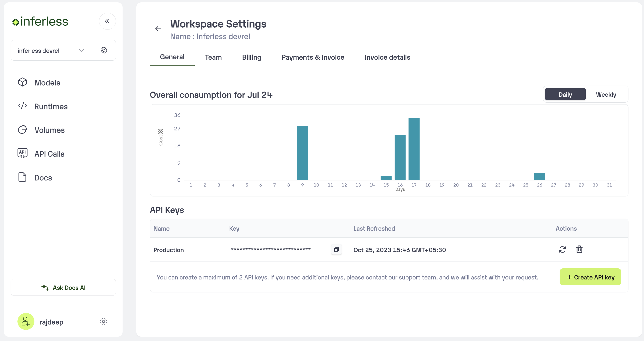Switch to the Payments & Invoice tab
The width and height of the screenshot is (644, 341).
point(313,57)
